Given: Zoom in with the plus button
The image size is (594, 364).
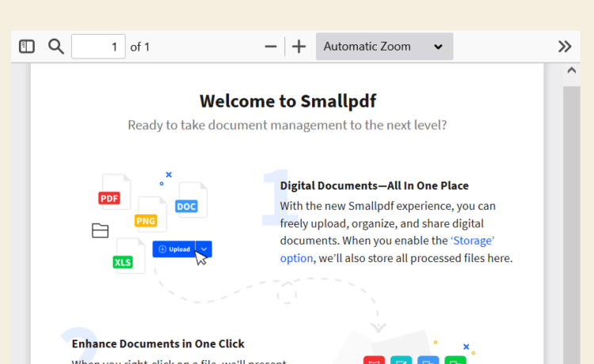Looking at the screenshot, I should click(x=299, y=47).
